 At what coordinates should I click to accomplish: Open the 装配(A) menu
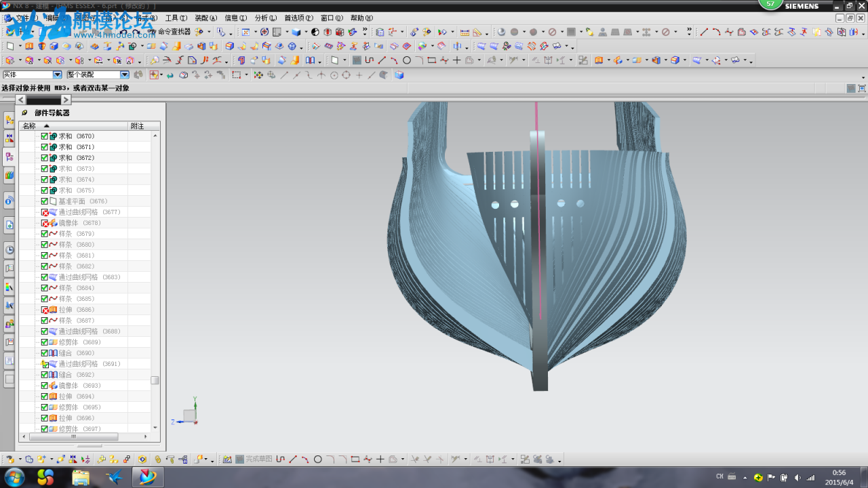(206, 18)
